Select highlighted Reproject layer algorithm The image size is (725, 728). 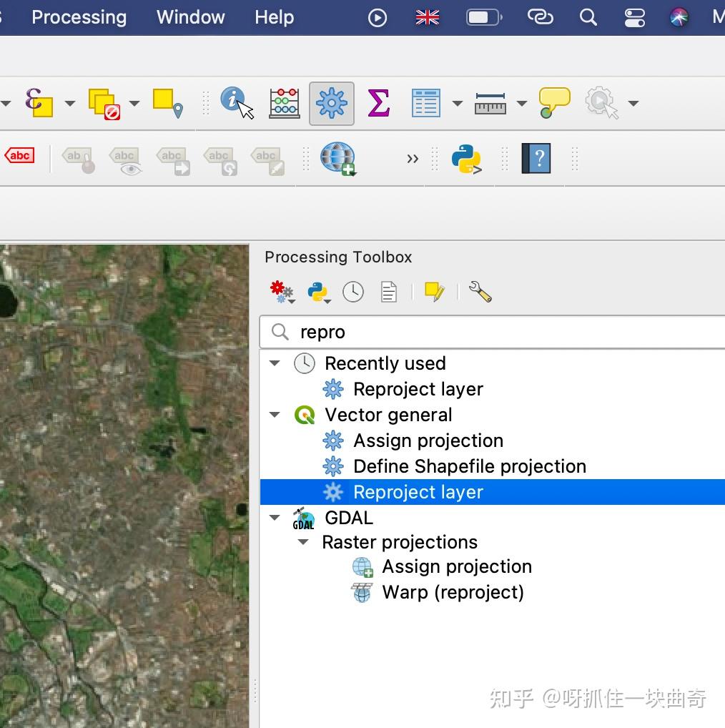click(x=492, y=492)
